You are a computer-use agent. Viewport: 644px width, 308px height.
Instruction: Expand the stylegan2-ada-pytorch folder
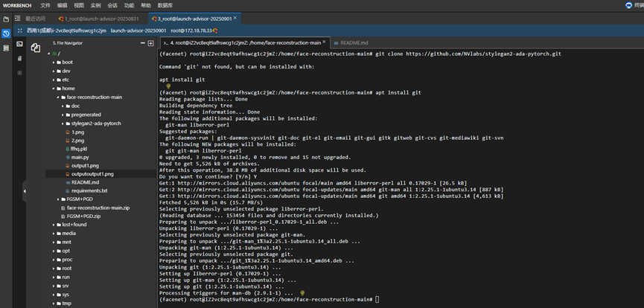(x=63, y=123)
